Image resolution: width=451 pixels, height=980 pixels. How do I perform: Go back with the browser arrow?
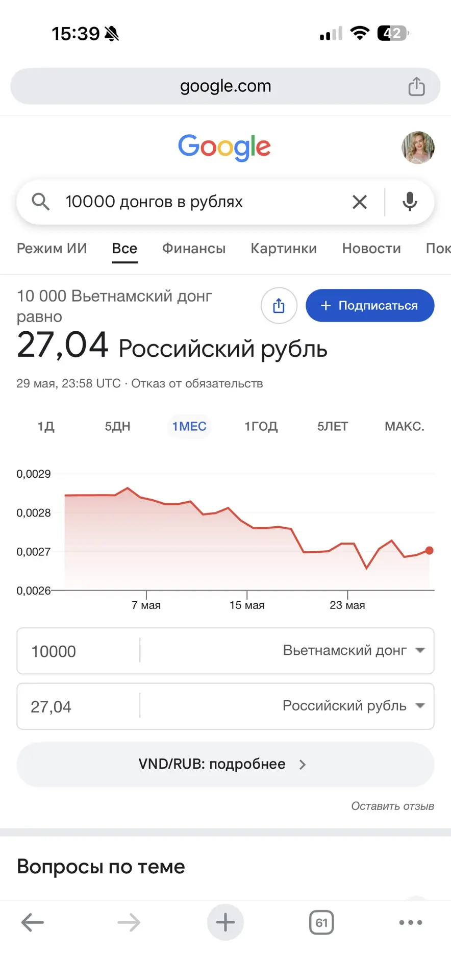click(33, 922)
